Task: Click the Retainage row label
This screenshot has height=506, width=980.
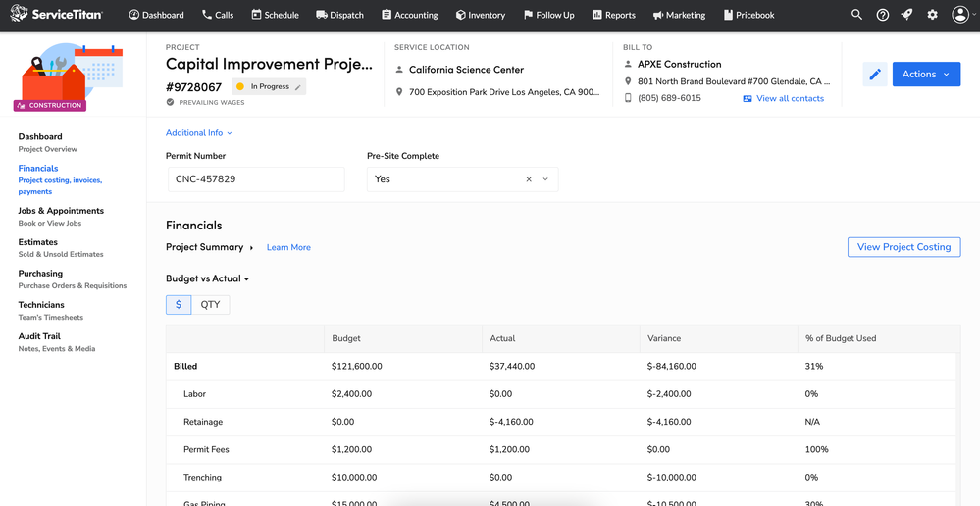Action: pos(203,422)
